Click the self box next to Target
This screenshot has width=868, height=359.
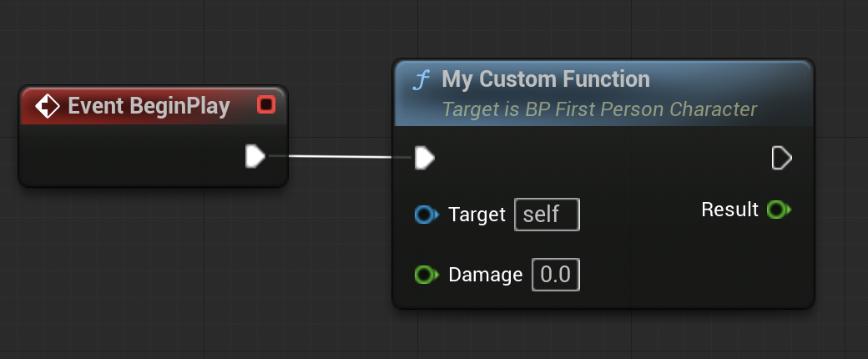pyautogui.click(x=547, y=215)
